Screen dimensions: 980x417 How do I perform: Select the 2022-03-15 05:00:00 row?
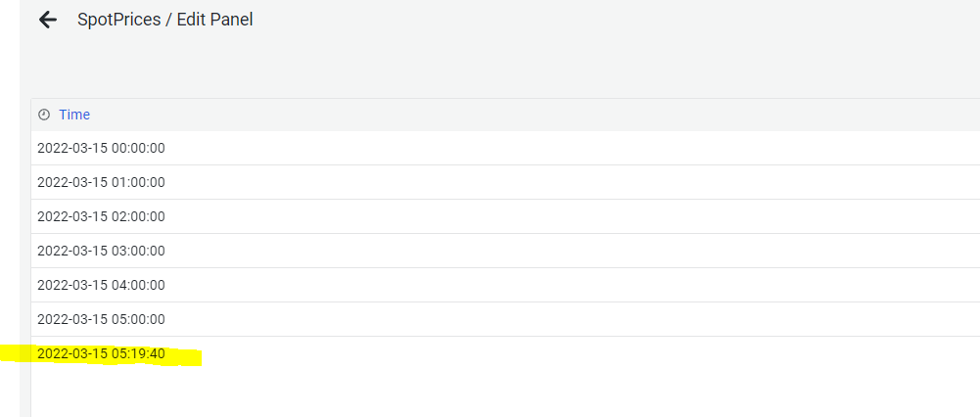click(505, 319)
